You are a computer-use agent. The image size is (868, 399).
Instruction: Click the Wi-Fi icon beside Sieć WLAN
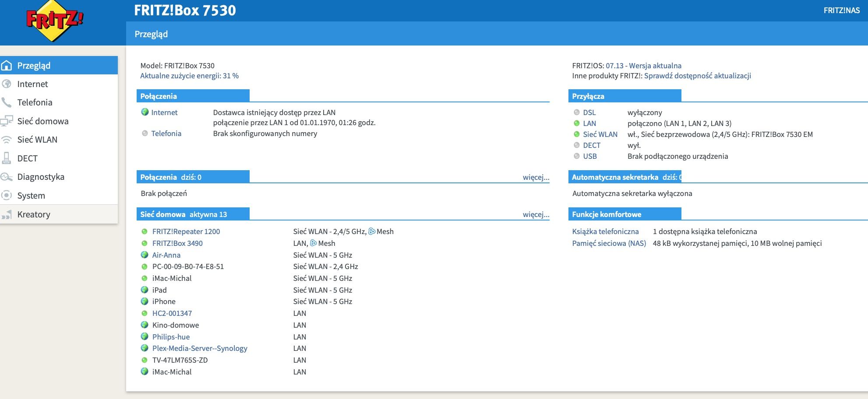point(7,140)
